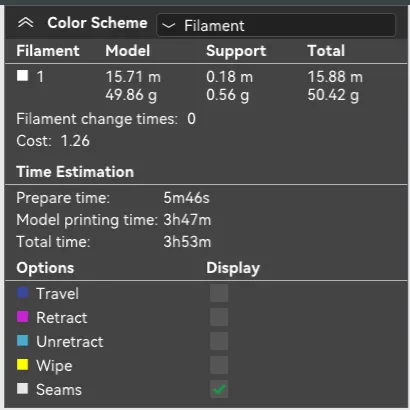Click the Color Scheme title label

97,23
